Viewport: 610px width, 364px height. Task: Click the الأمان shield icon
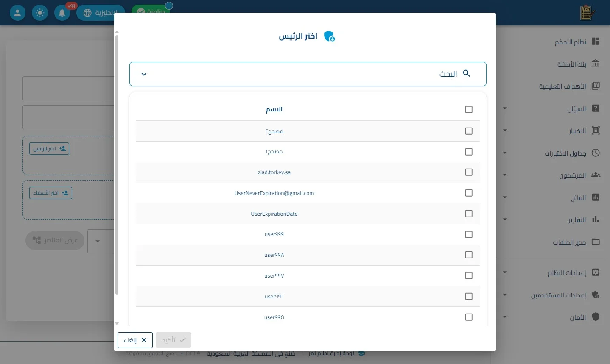tap(596, 317)
